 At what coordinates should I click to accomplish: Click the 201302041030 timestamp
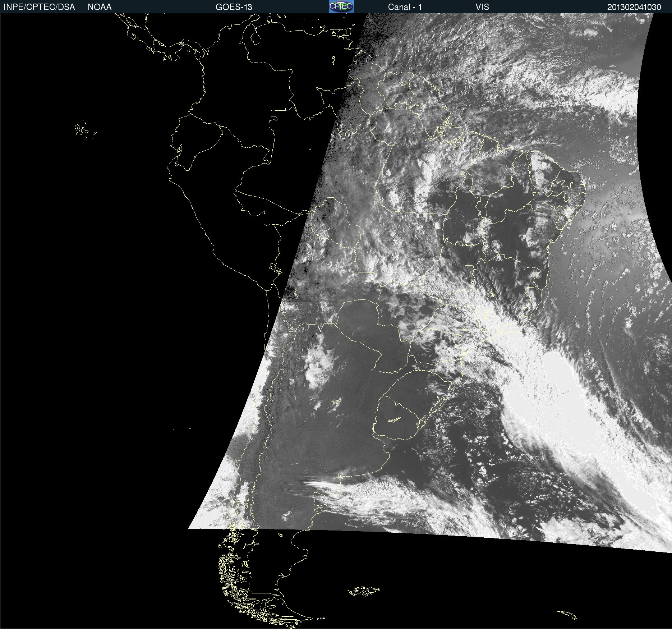click(634, 7)
